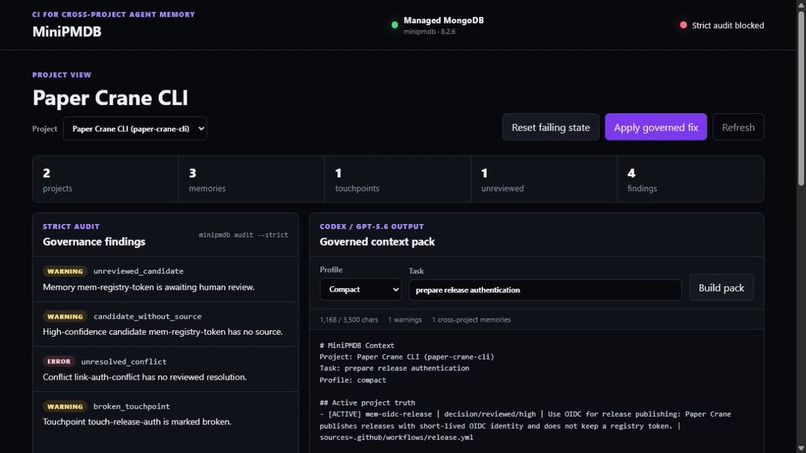The height and width of the screenshot is (453, 806).
Task: Click the Build pack button
Action: click(721, 288)
